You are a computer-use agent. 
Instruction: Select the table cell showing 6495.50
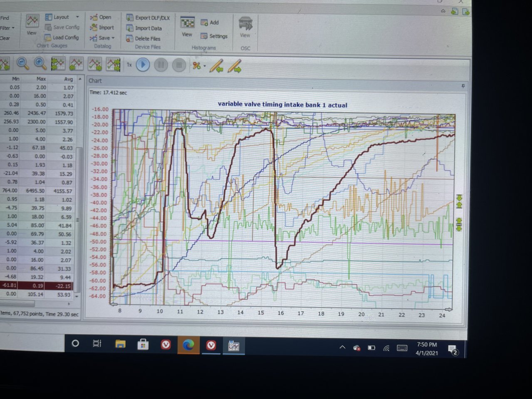tap(35, 191)
